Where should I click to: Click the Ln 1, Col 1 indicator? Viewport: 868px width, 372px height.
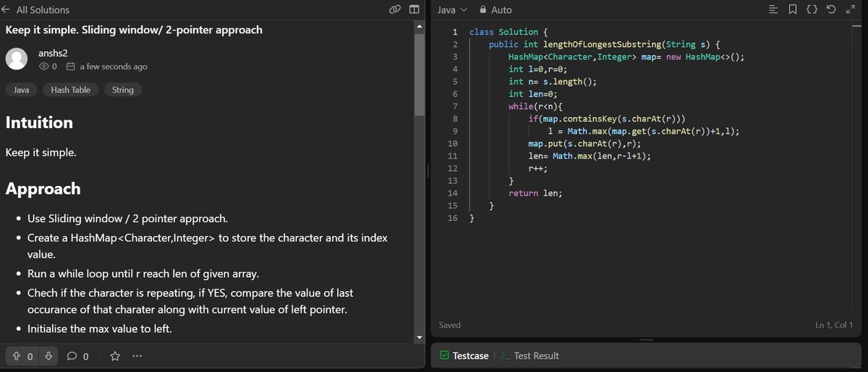[x=834, y=325]
